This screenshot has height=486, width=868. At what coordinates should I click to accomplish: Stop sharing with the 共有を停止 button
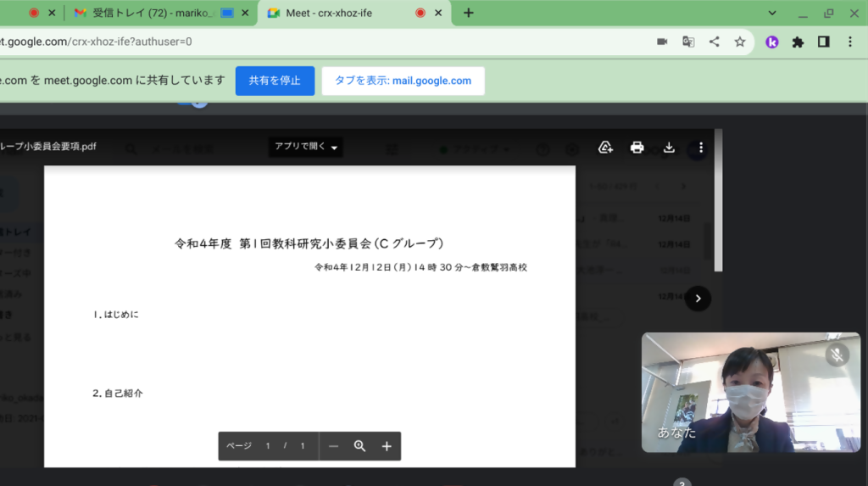[275, 81]
